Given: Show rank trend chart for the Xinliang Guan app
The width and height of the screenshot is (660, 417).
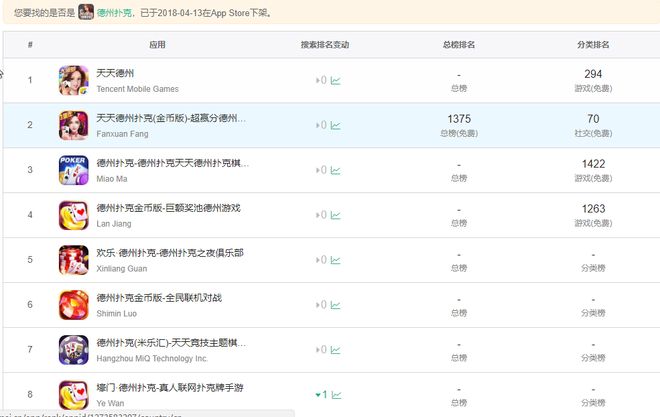Looking at the screenshot, I should [335, 260].
